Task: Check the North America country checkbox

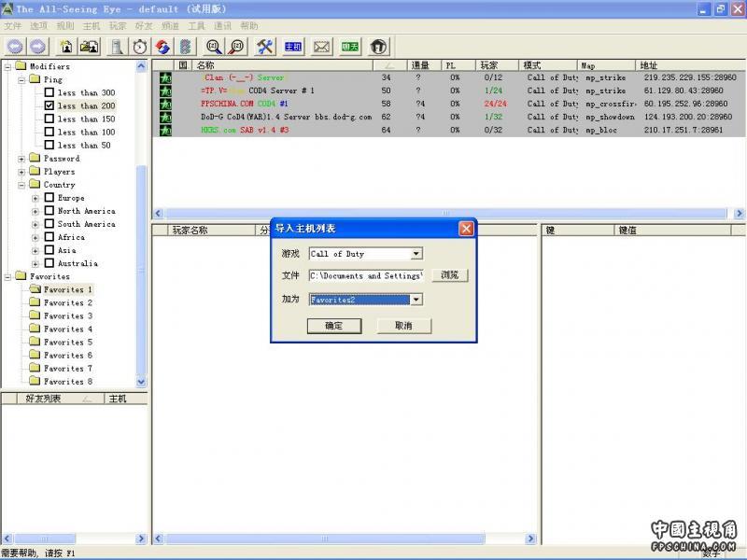Action: pyautogui.click(x=49, y=211)
